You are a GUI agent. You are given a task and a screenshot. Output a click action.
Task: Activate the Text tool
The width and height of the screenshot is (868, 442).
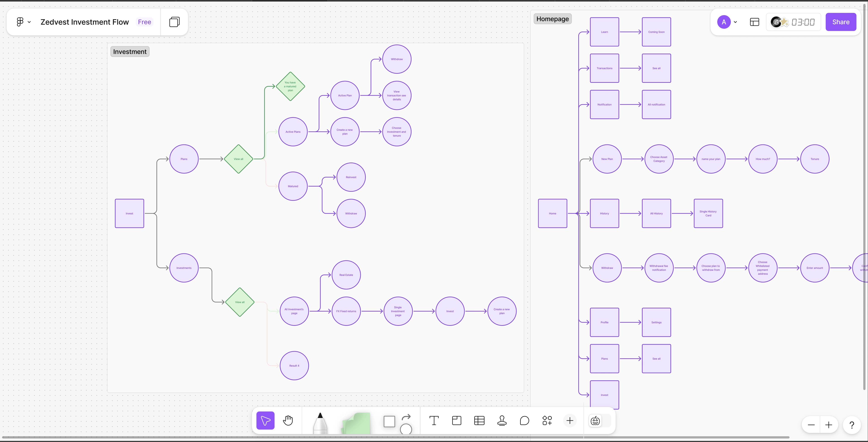tap(434, 421)
